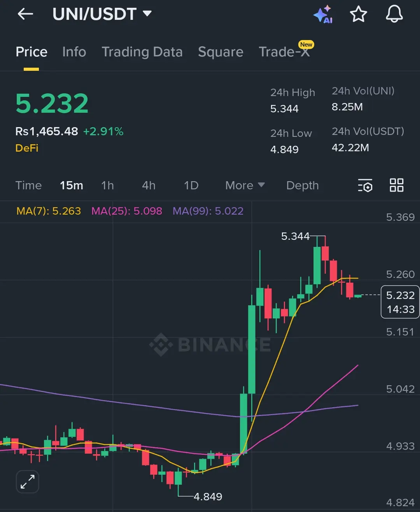Tap the 24h Vol(UNI) value 8.25M
The height and width of the screenshot is (512, 420).
point(347,107)
